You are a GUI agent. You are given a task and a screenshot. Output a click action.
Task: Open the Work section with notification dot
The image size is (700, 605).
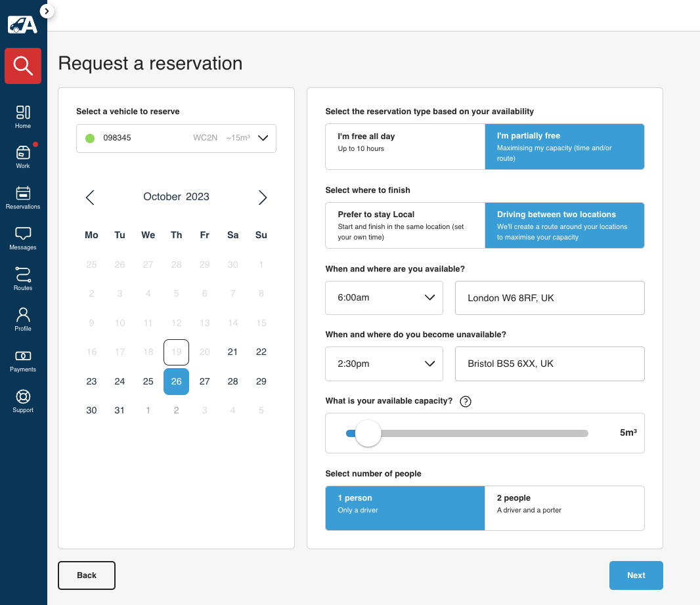[x=23, y=156]
